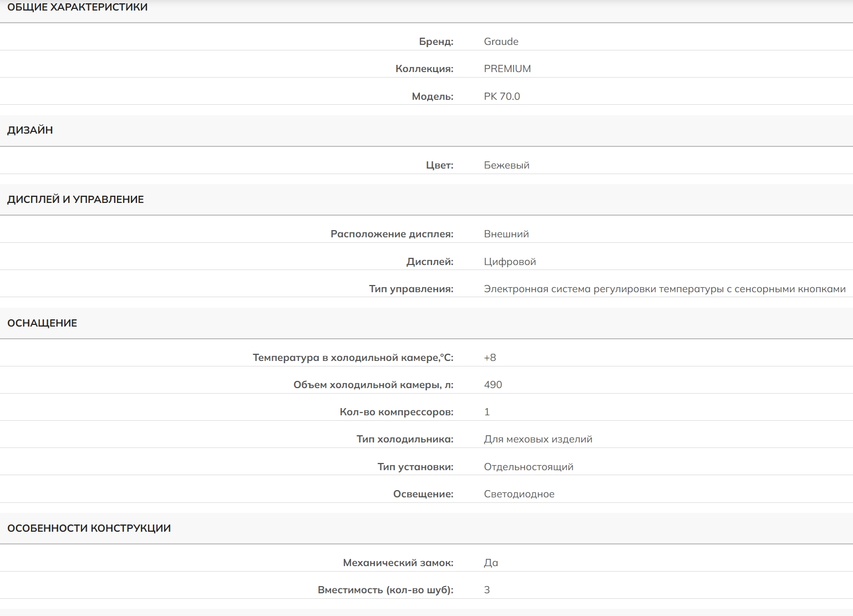This screenshot has width=853, height=616.
Task: Click the collection value PREMIUM
Action: point(507,69)
